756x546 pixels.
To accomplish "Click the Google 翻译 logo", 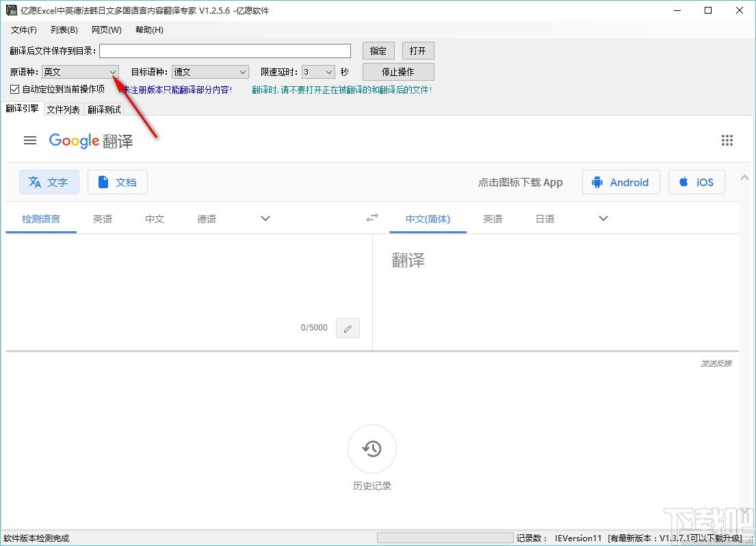I will pos(90,141).
